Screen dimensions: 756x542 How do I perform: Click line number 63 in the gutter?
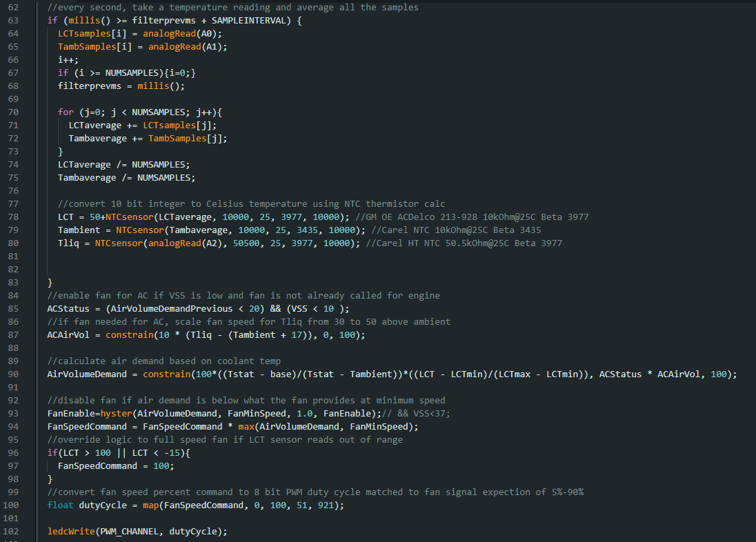[x=13, y=20]
